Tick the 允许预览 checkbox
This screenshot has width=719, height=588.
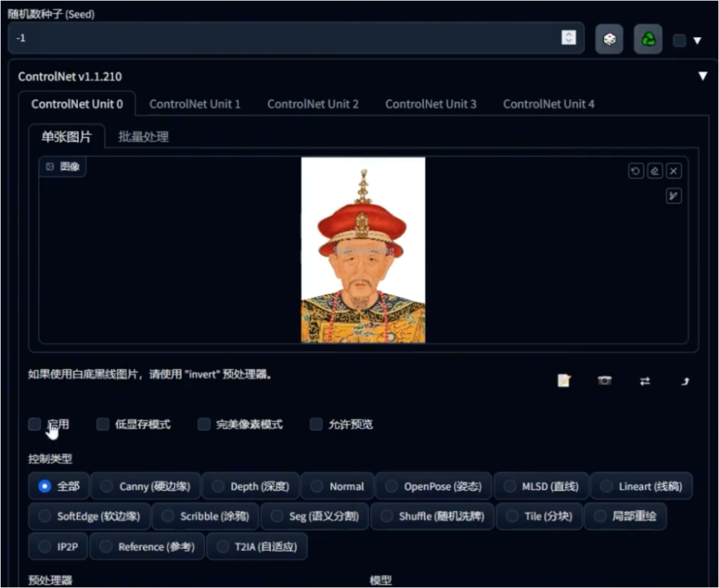317,425
